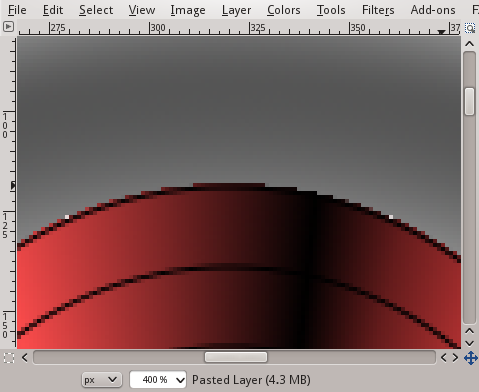Viewport: 479px width, 392px height.
Task: Open the Filters menu
Action: [x=378, y=10]
